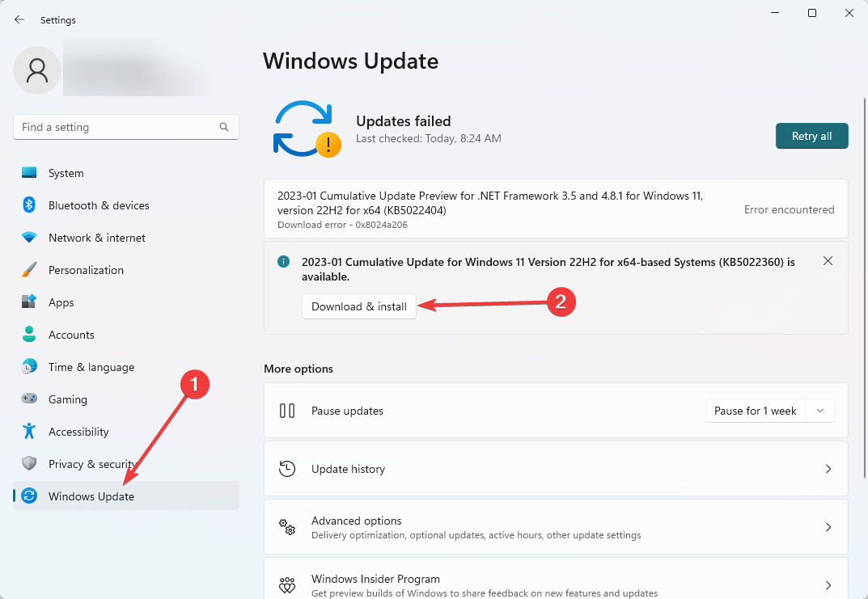The height and width of the screenshot is (599, 868).
Task: Click the pause icon beside Pause updates
Action: click(286, 411)
